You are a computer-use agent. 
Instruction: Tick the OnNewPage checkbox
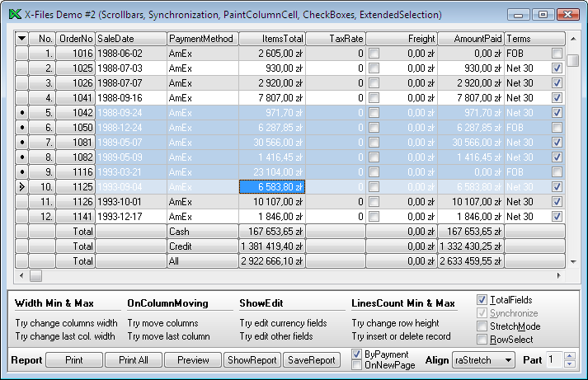coord(357,365)
